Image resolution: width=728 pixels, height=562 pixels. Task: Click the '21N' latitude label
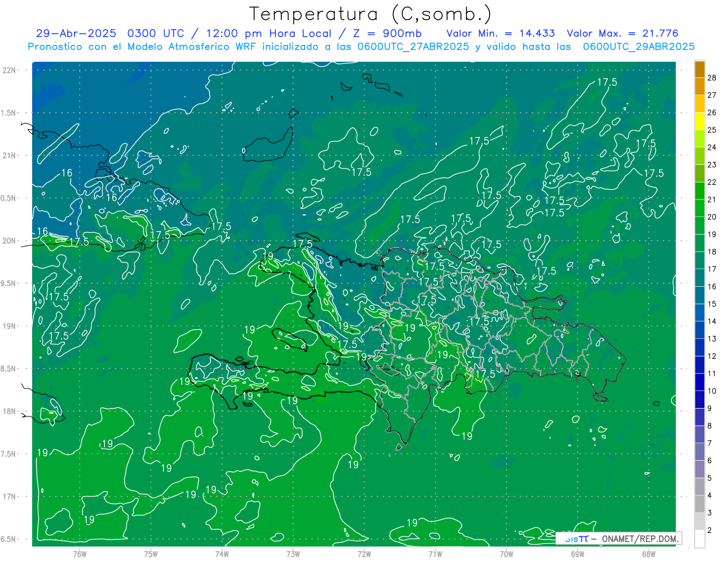click(9, 155)
